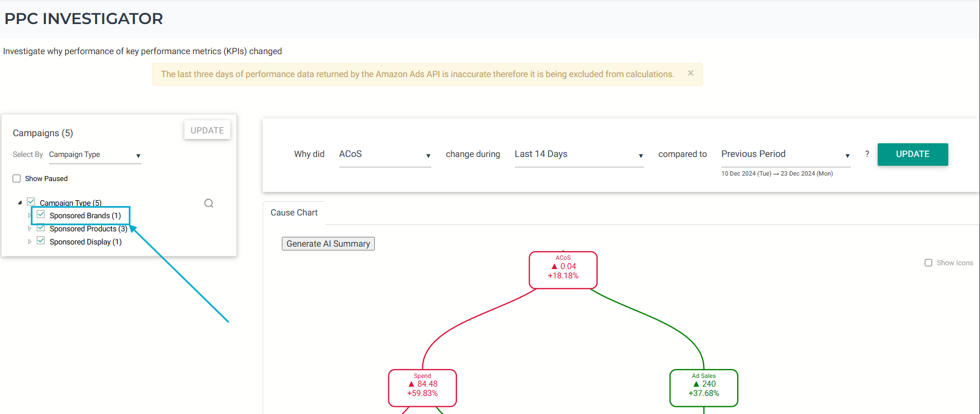The height and width of the screenshot is (414, 980).
Task: Click the Sponsored Brands (1) label
Action: (x=85, y=215)
